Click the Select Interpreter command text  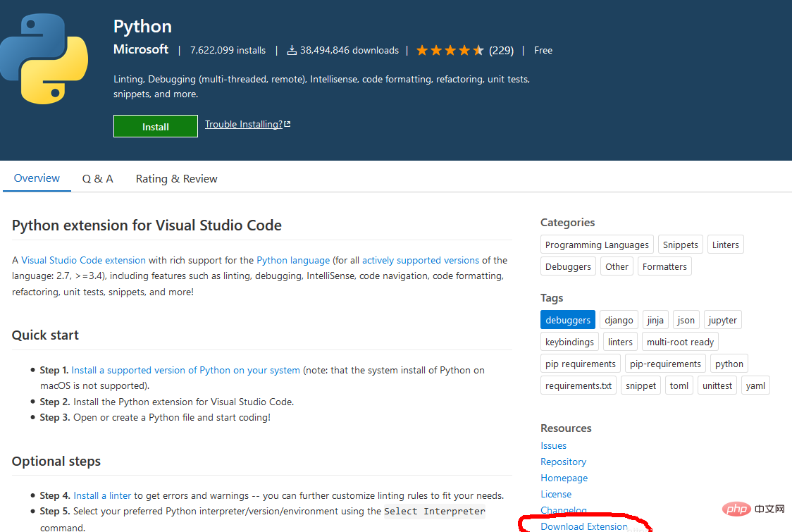click(x=434, y=512)
